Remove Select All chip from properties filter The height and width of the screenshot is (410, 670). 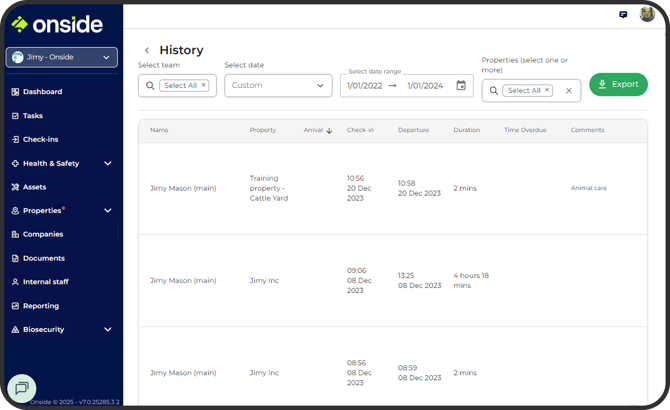(547, 90)
